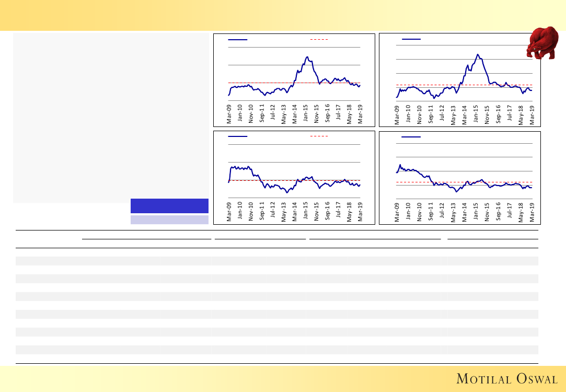Viewport: 566px width, 392px height.
Task: Click Sep-16 axis label in bottom-right chart
Action: pyautogui.click(x=498, y=212)
